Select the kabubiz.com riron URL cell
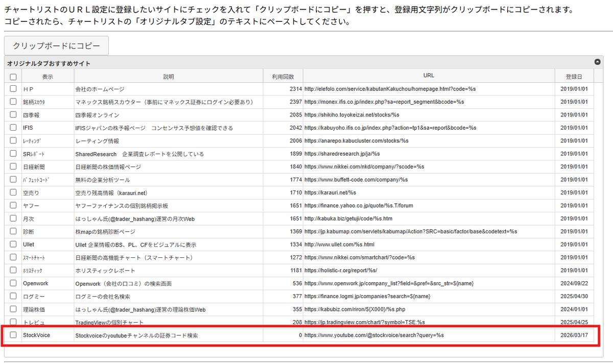Viewport: 613px width, 364px height. click(x=429, y=309)
